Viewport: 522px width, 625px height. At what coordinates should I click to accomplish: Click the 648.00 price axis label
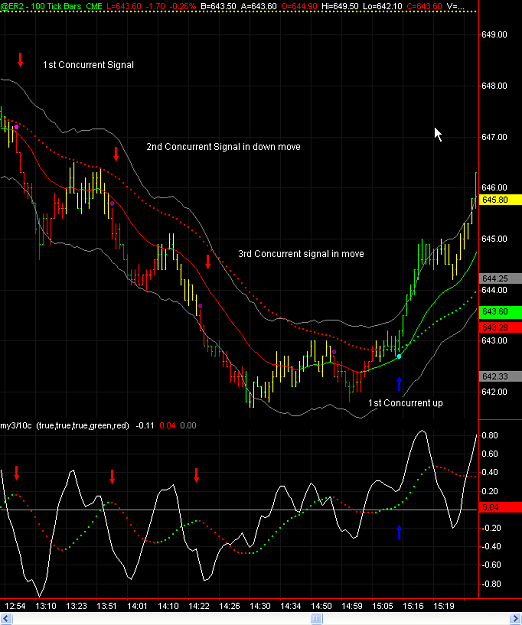pyautogui.click(x=494, y=86)
